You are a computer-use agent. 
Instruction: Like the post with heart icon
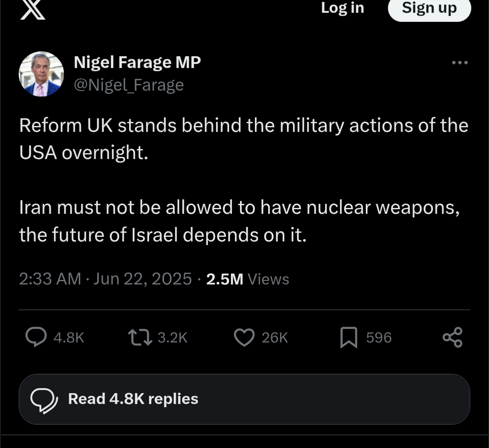244,337
